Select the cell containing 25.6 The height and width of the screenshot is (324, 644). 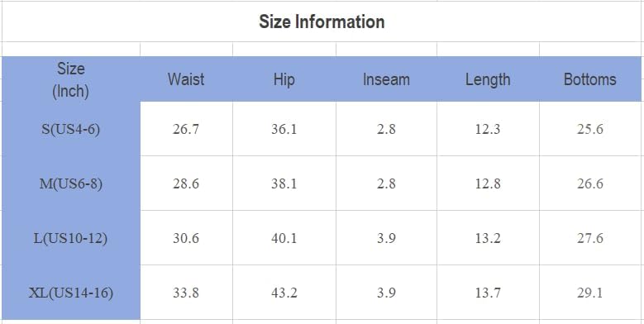(x=590, y=129)
